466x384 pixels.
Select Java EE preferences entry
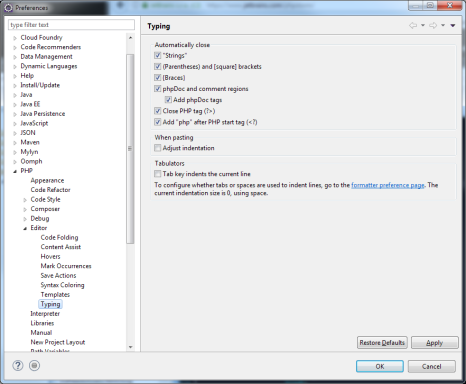(30, 104)
